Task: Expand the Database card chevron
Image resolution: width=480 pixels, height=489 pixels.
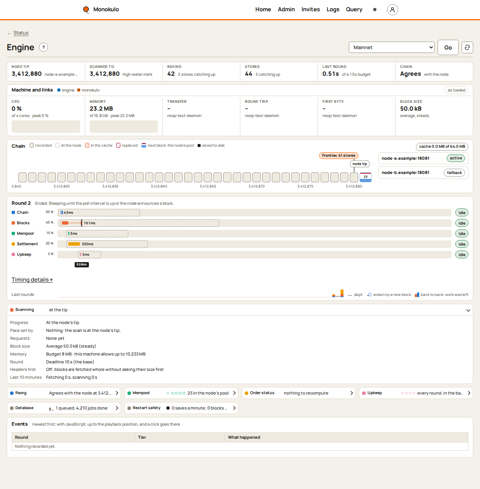Action: 117,408
